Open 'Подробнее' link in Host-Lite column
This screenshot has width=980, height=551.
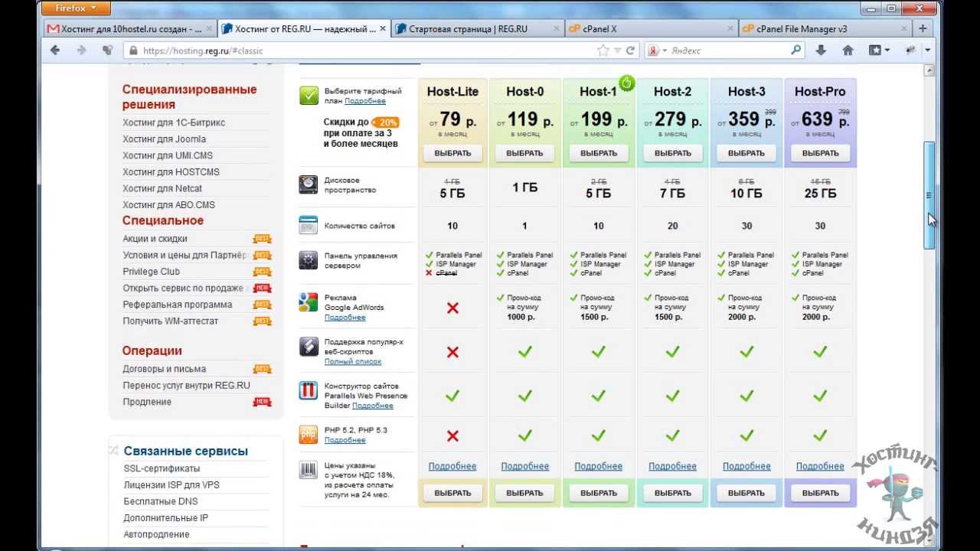pos(452,466)
